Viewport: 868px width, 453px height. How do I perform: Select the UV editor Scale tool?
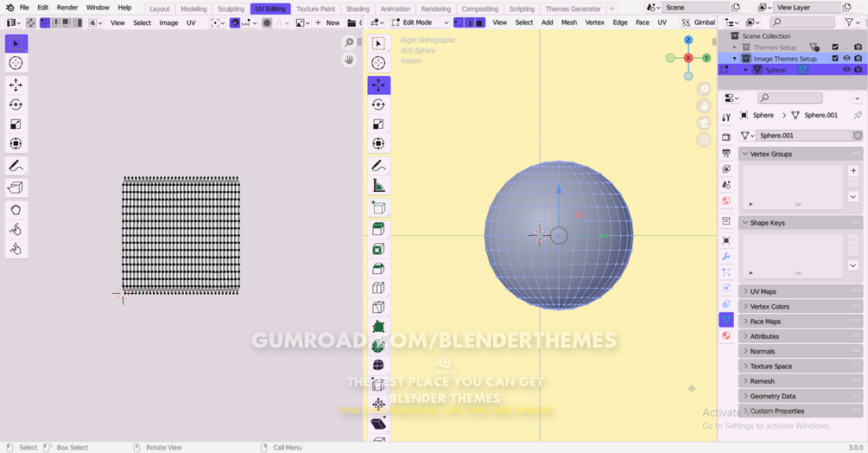click(16, 124)
